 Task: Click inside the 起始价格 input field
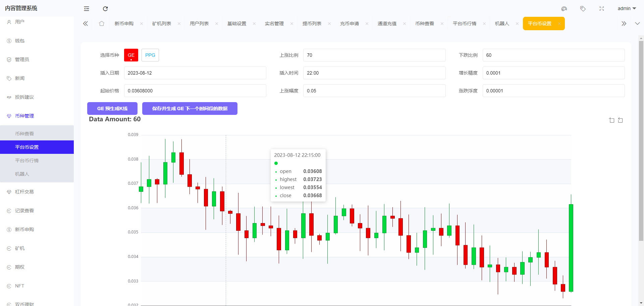195,91
